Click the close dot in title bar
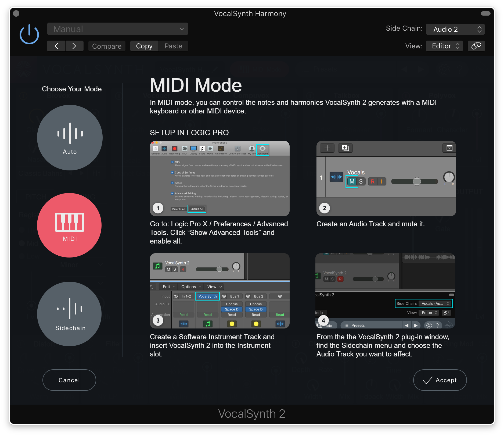The height and width of the screenshot is (436, 504). point(16,13)
